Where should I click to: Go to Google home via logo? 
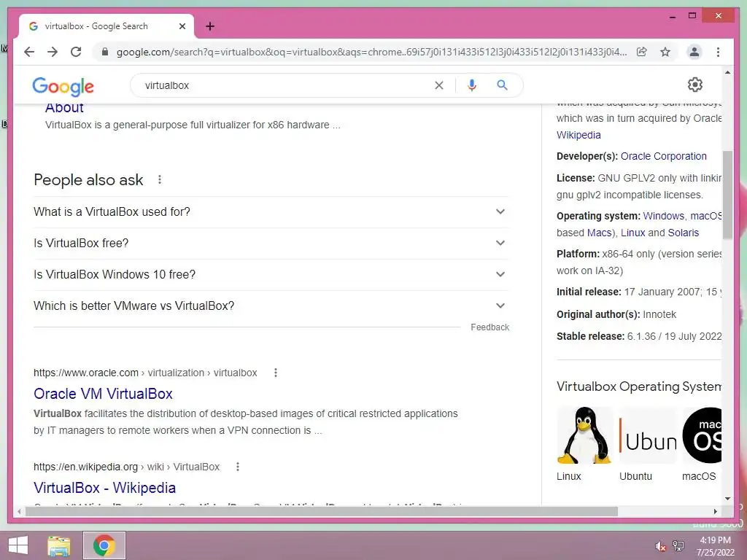(x=63, y=86)
